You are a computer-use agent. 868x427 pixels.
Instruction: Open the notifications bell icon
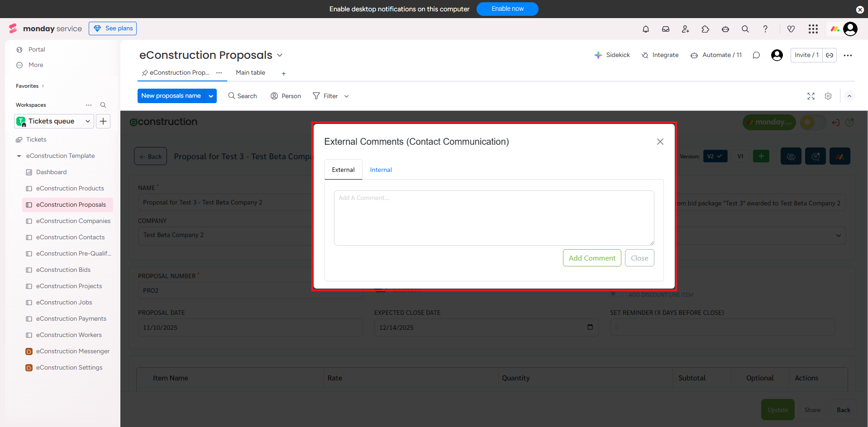coord(646,29)
